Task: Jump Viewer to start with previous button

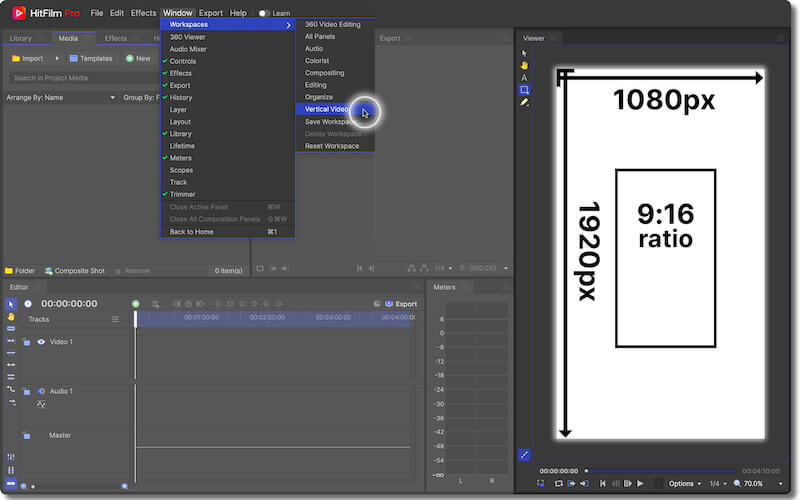Action: coord(603,483)
